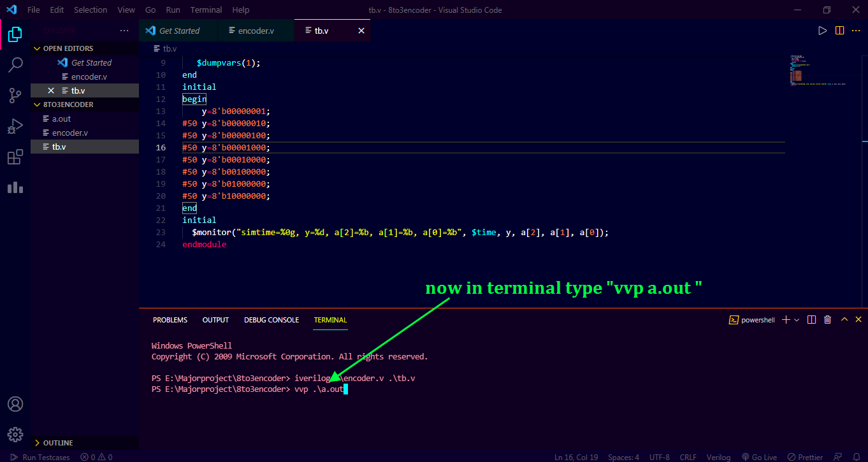Switch to the DEBUG CONSOLE tab
Viewport: 868px width, 462px height.
tap(271, 320)
